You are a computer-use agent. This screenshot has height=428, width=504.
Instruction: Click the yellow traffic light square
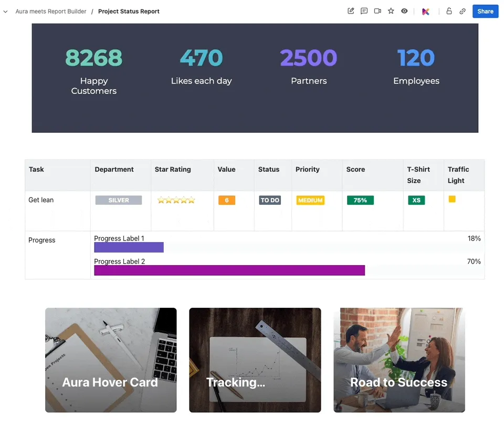(x=452, y=199)
